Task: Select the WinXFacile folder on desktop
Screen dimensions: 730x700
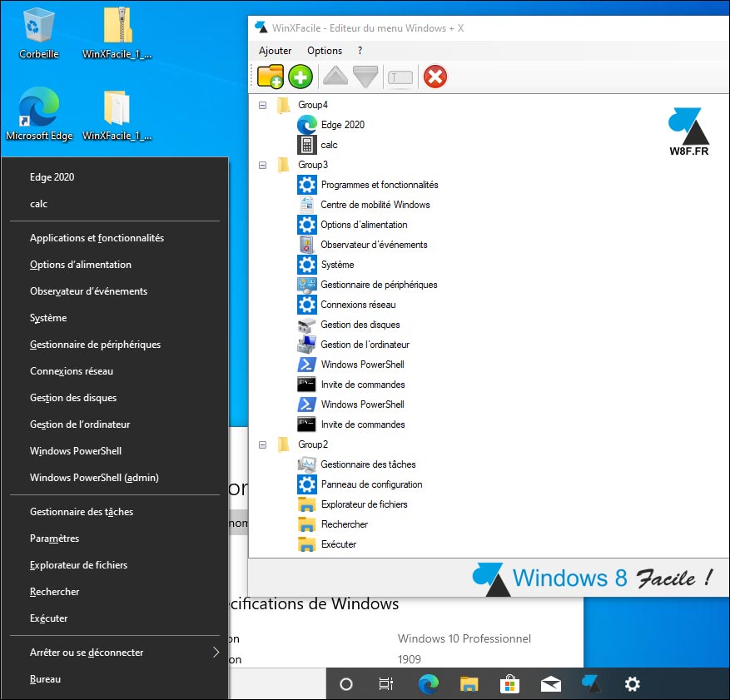Action: 117,116
